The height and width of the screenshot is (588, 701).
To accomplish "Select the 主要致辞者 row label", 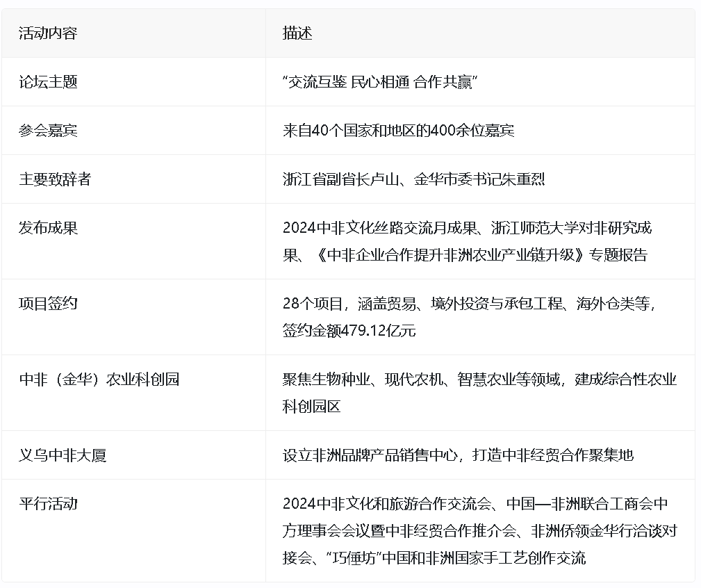I will [55, 179].
